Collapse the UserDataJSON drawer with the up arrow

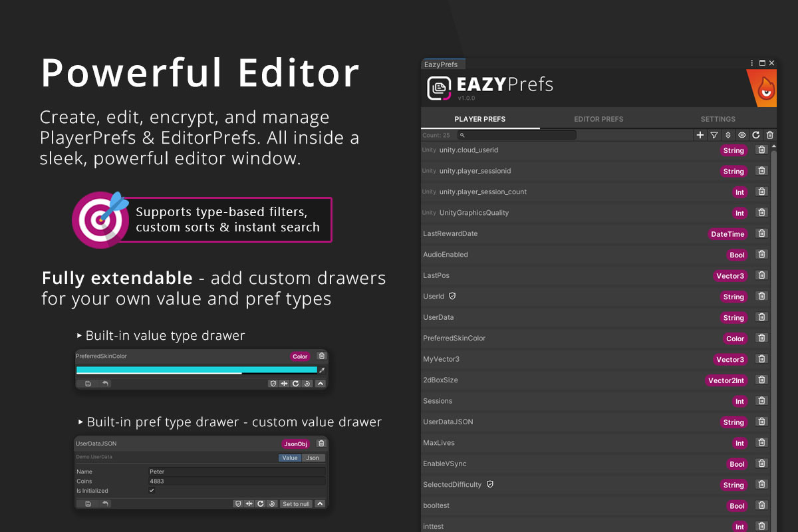pyautogui.click(x=319, y=503)
